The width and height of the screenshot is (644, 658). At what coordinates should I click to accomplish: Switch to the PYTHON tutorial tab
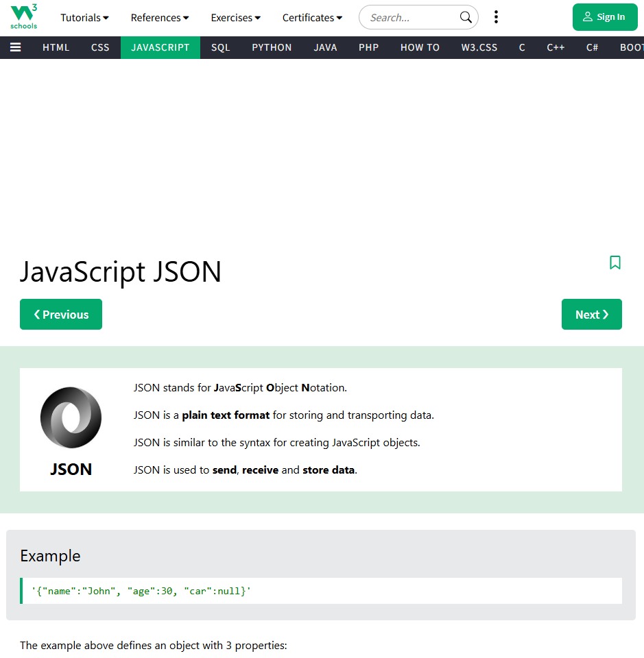pos(272,47)
